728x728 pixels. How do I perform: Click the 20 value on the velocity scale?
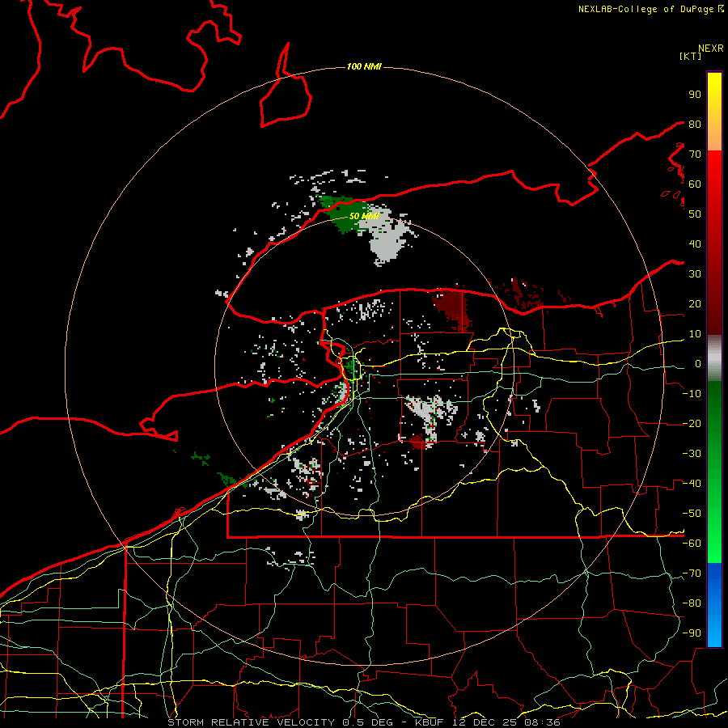(695, 304)
